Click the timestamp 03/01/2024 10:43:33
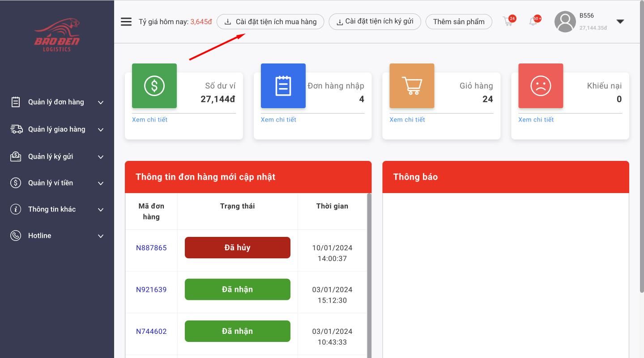 [x=332, y=337]
